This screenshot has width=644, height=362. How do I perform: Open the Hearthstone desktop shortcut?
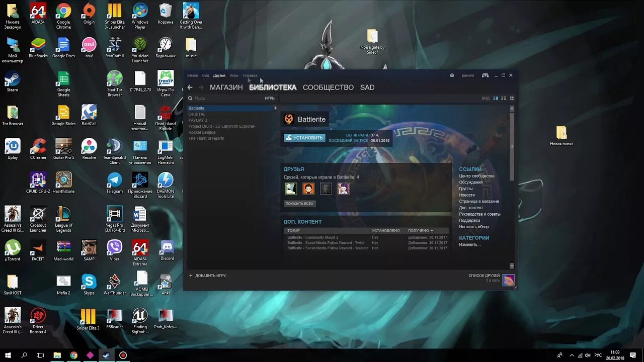pyautogui.click(x=63, y=183)
